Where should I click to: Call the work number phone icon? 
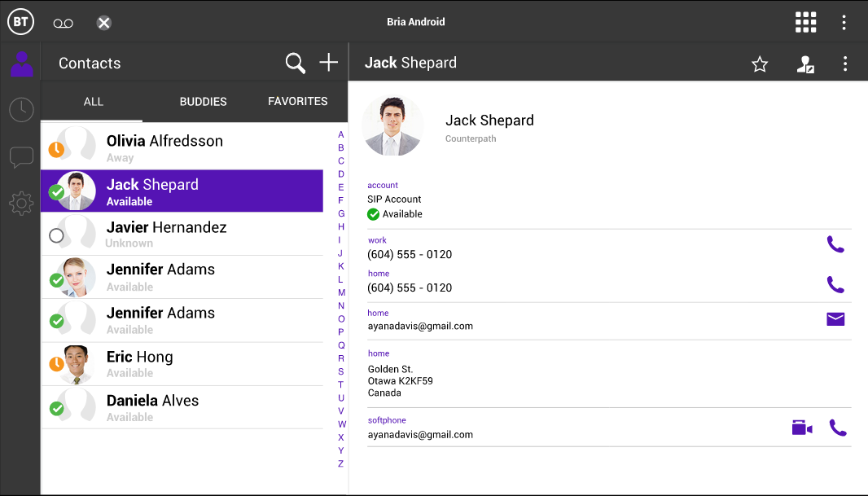click(835, 244)
